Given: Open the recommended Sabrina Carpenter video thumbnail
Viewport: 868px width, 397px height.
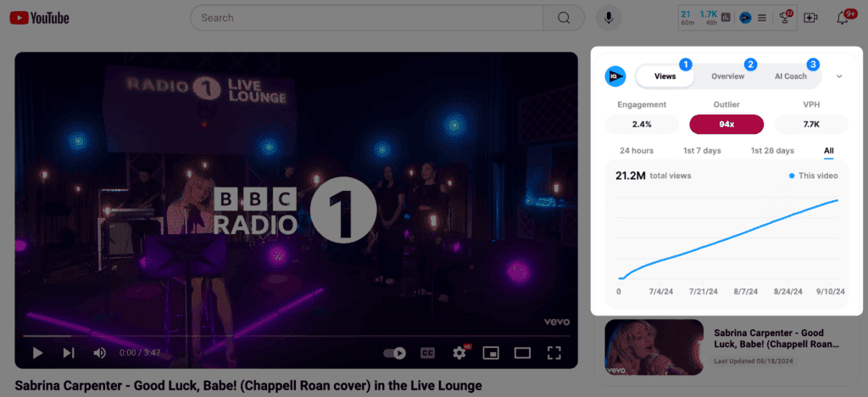Looking at the screenshot, I should click(654, 347).
